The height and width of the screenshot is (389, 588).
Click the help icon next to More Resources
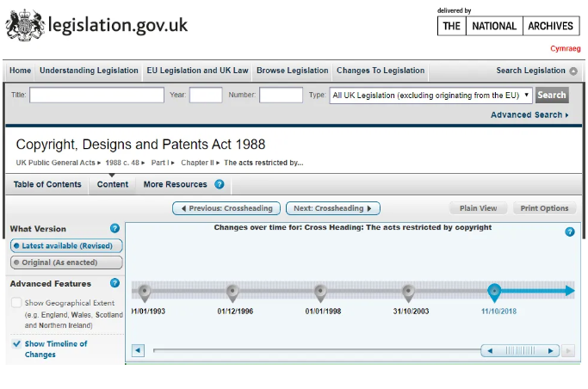(220, 184)
